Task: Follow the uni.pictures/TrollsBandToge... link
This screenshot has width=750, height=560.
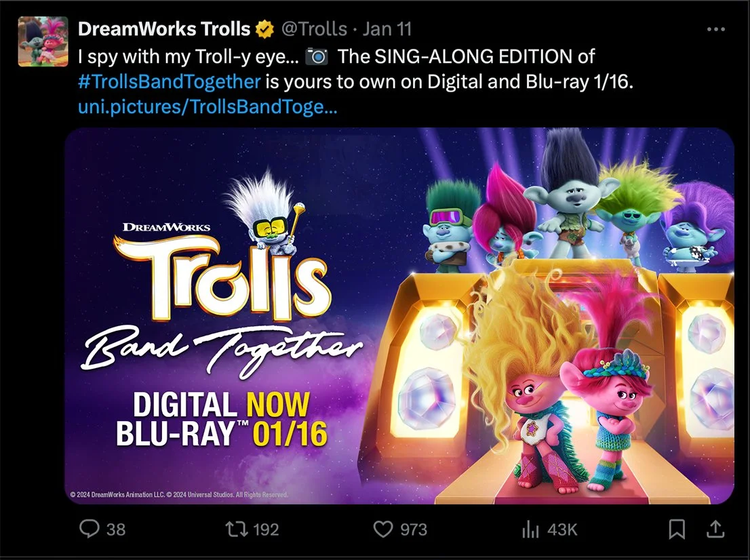Action: click(x=208, y=106)
